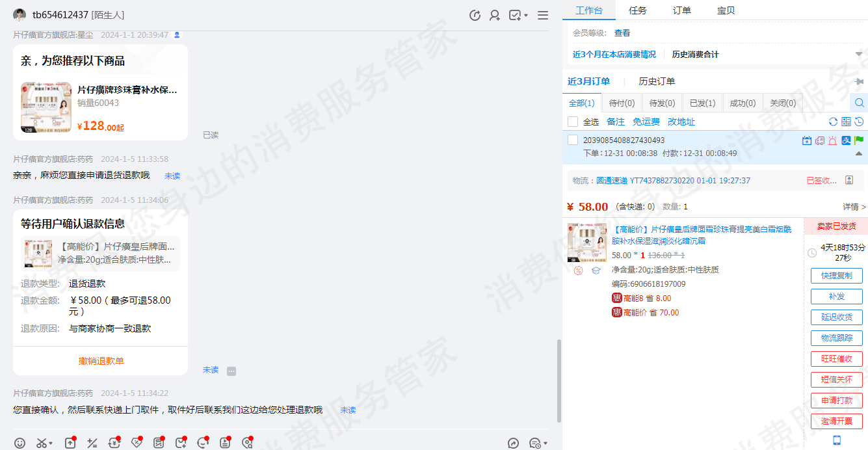Image resolution: width=868 pixels, height=450 pixels.
Task: Switch to the 宝贝 tab
Action: (x=726, y=10)
